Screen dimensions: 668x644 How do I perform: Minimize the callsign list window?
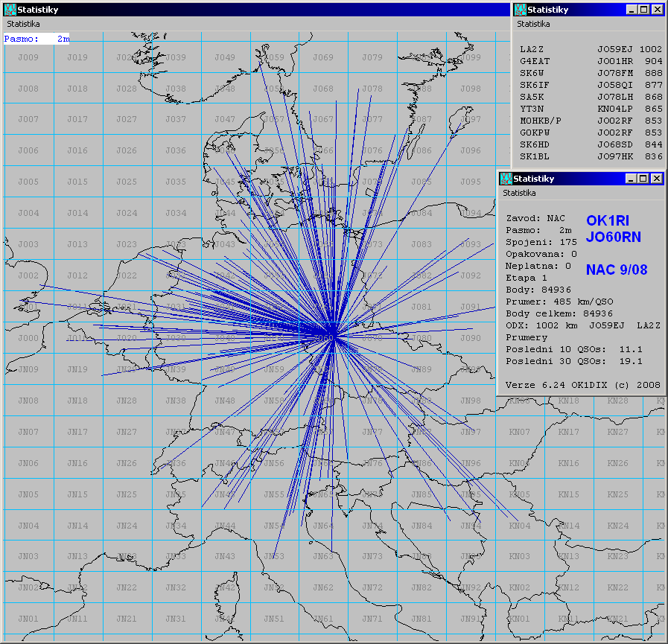pos(632,10)
